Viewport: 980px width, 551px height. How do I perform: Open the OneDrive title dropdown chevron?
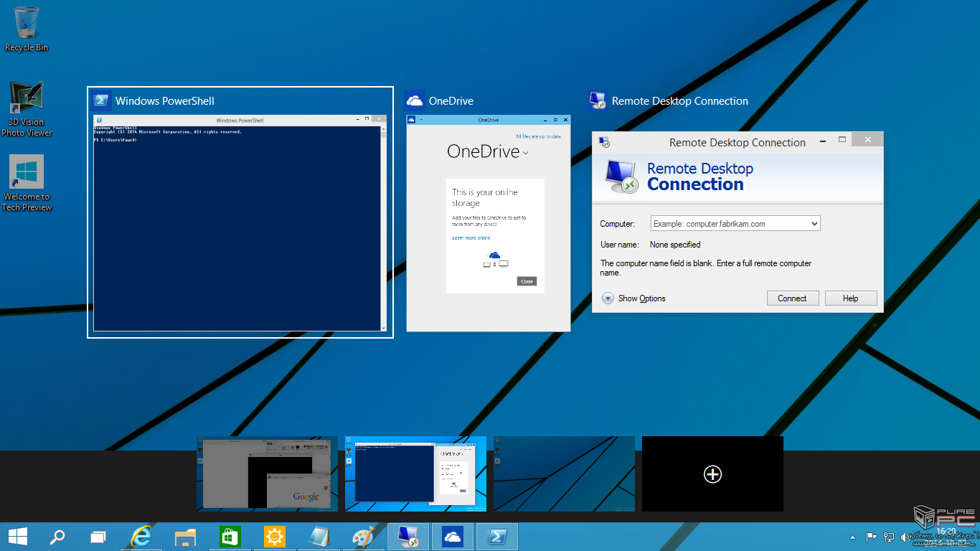point(525,153)
